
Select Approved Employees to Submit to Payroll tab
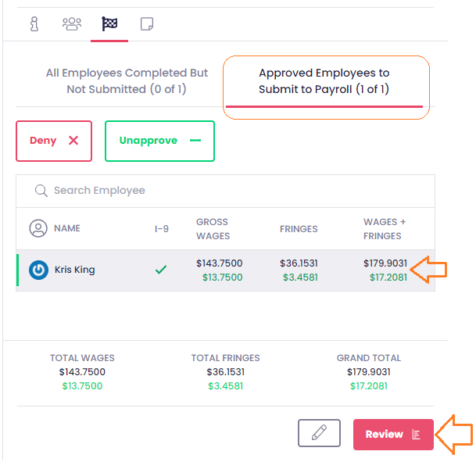pyautogui.click(x=324, y=81)
